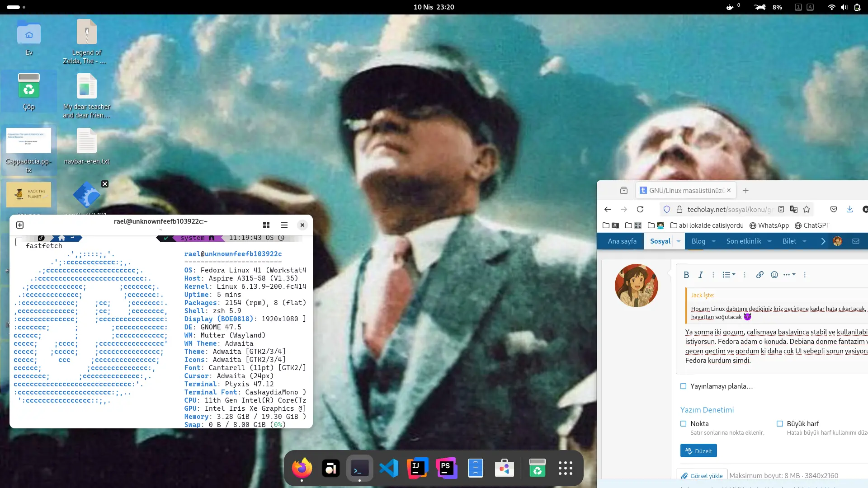Show tracking protection shield info
The height and width of the screenshot is (488, 868).
pyautogui.click(x=667, y=209)
